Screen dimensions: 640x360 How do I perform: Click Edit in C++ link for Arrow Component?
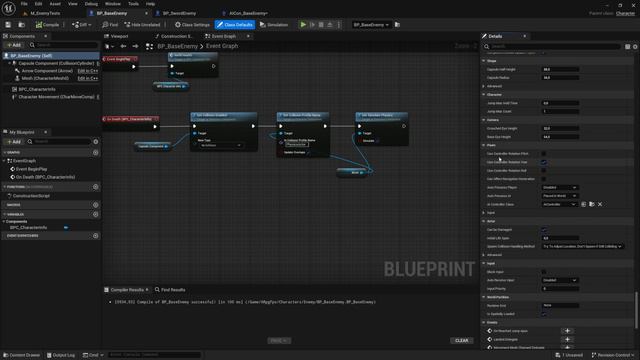[x=88, y=71]
